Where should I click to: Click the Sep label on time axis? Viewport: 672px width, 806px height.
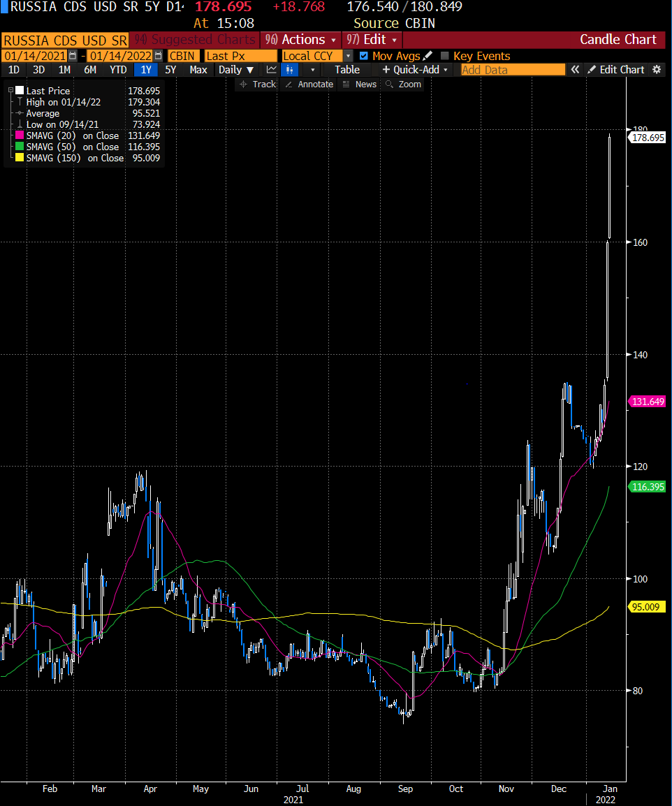tap(405, 789)
